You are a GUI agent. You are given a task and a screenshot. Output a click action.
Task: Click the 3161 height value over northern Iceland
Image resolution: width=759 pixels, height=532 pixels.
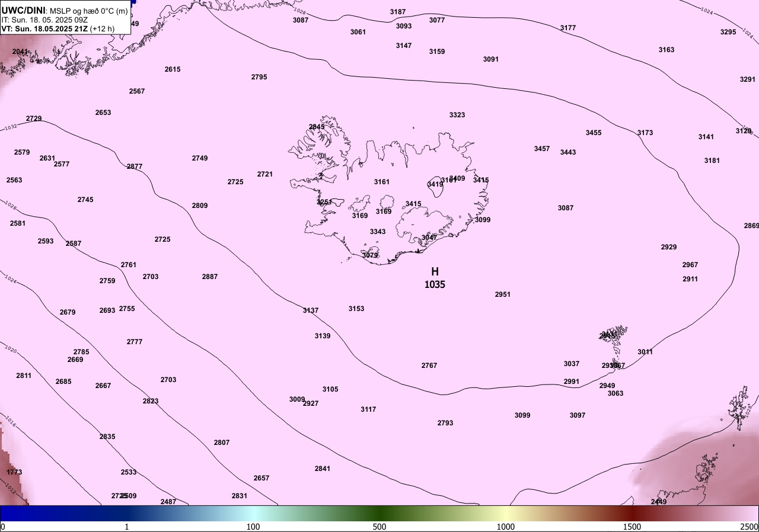click(382, 182)
